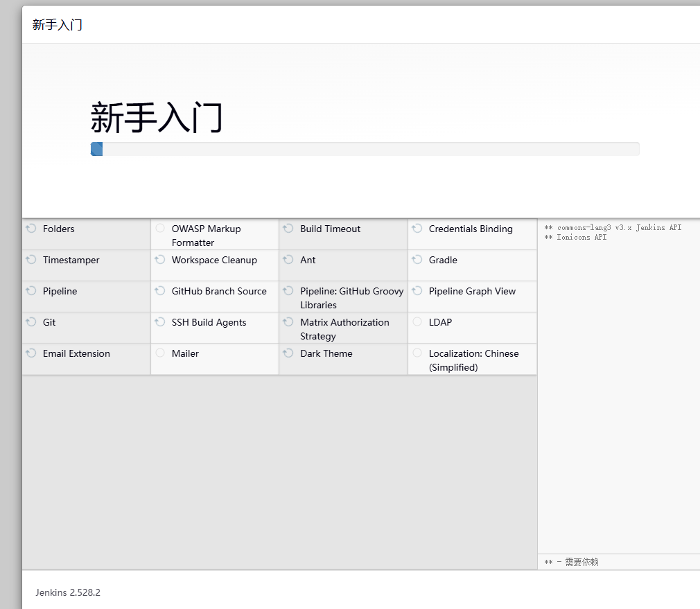700x609 pixels.
Task: Click the pending icon beside Pipeline: GitHub Groovy Libraries
Action: (x=288, y=291)
